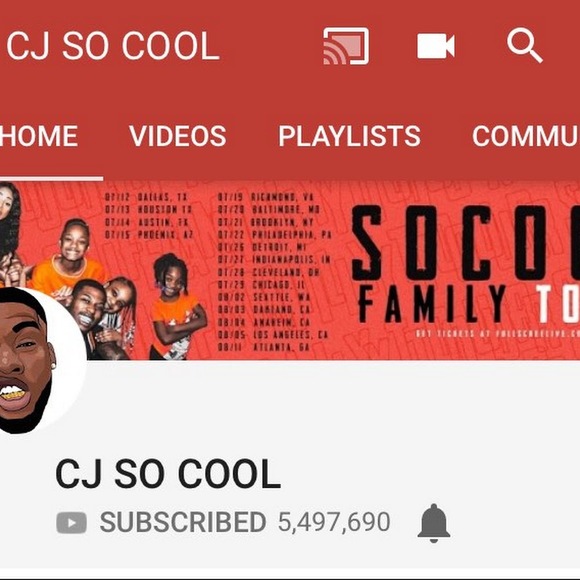This screenshot has width=580, height=580.
Task: Click the Richmond to Atlanta tour dates column
Action: (274, 272)
